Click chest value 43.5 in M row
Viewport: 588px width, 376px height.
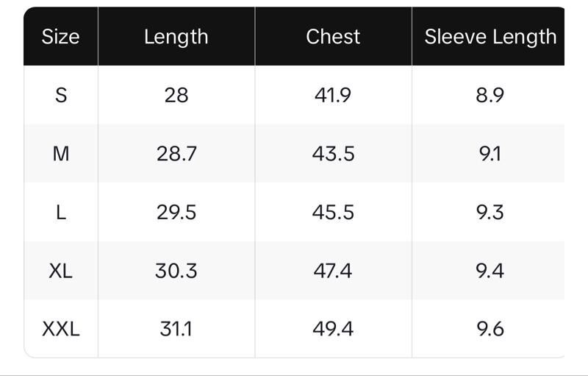point(333,154)
